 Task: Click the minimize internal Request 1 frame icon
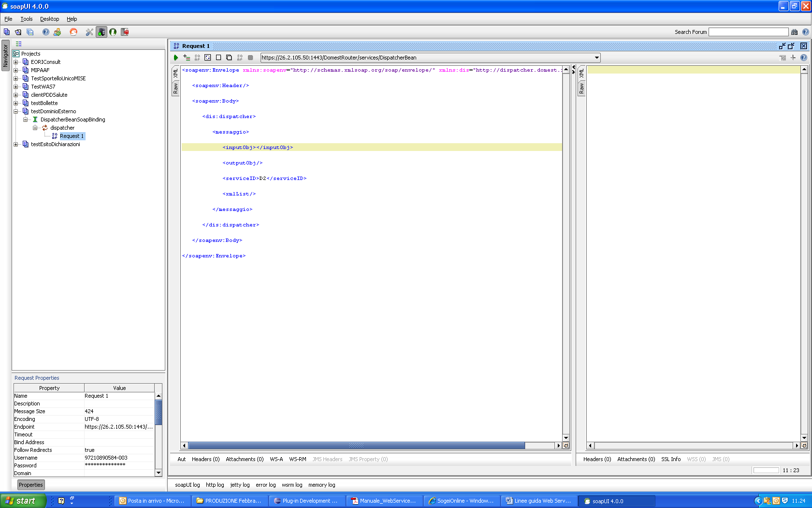coord(782,46)
